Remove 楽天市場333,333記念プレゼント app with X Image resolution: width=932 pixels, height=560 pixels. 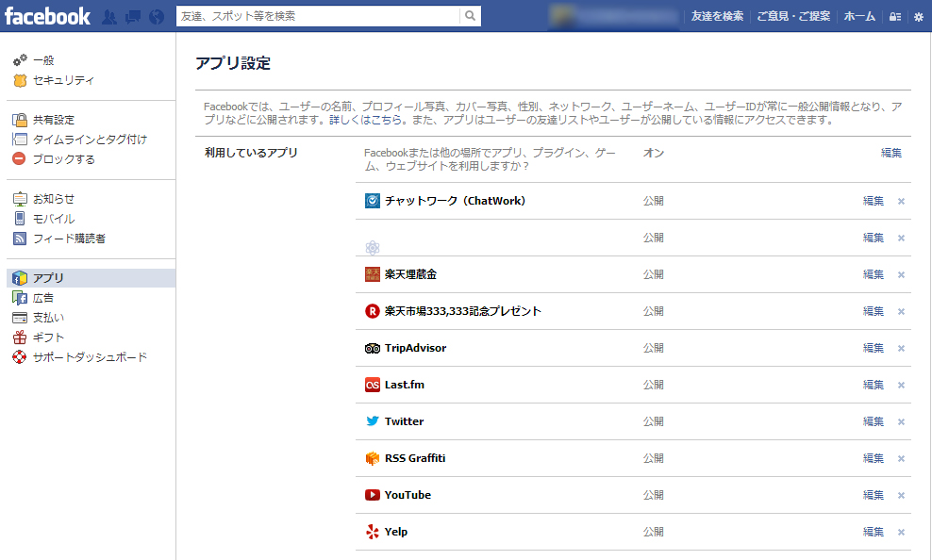(x=901, y=312)
